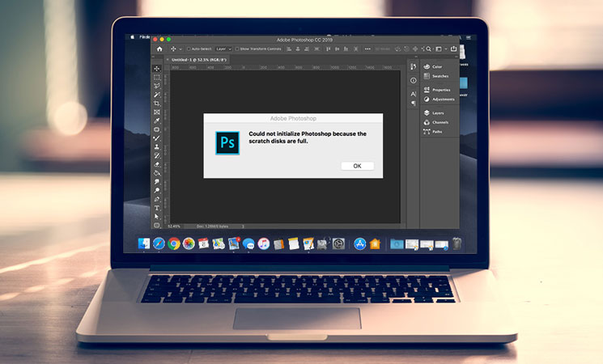Click OK in the scratch disks error dialog
The width and height of the screenshot is (603, 364).
357,166
